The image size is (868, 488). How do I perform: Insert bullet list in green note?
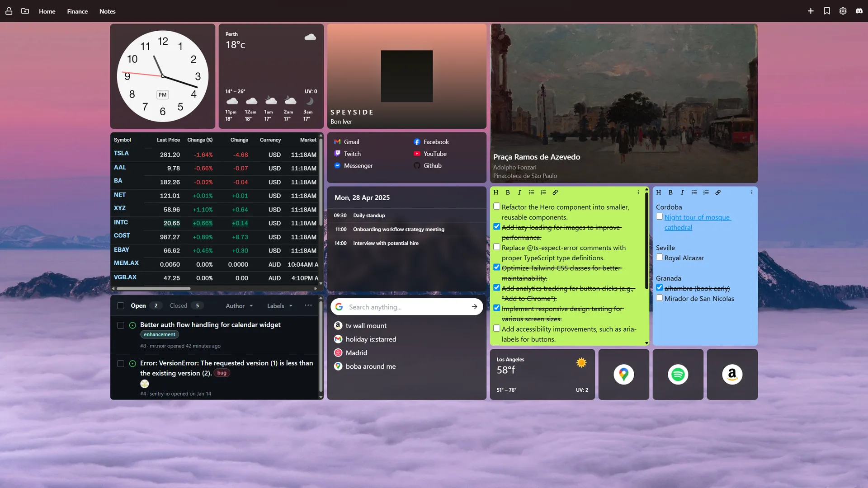[x=532, y=192]
